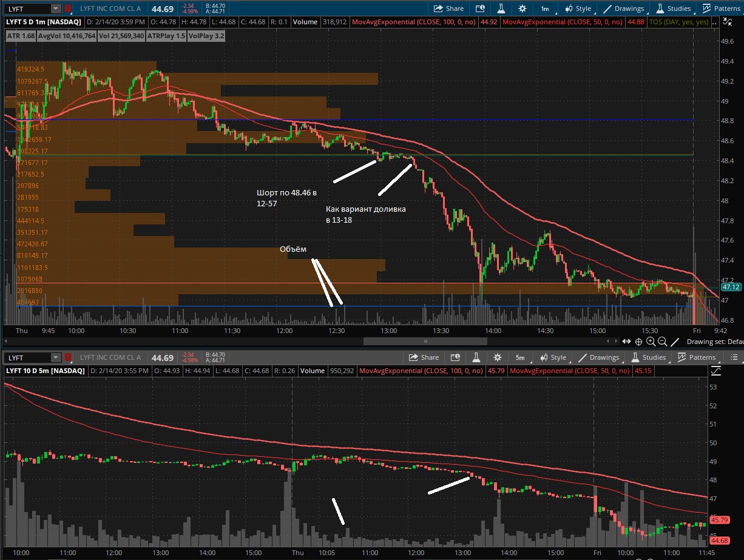
Task: Click MovAvgExponential (CLOSE, 50) label in upper chart
Action: 563,22
